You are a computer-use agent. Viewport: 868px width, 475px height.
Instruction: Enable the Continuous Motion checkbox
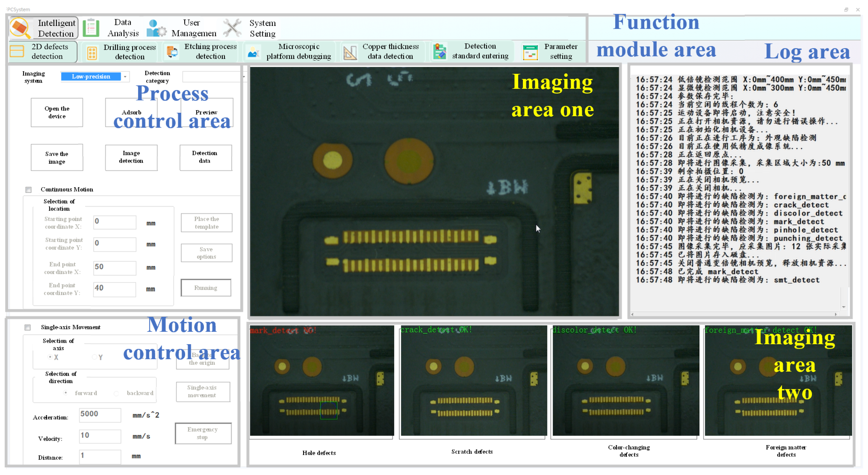tap(29, 190)
